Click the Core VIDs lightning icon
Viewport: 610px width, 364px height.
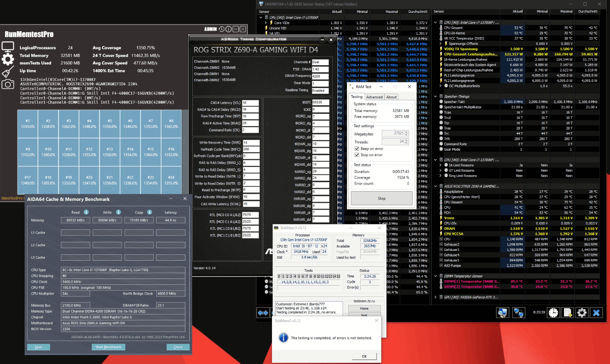tap(271, 23)
